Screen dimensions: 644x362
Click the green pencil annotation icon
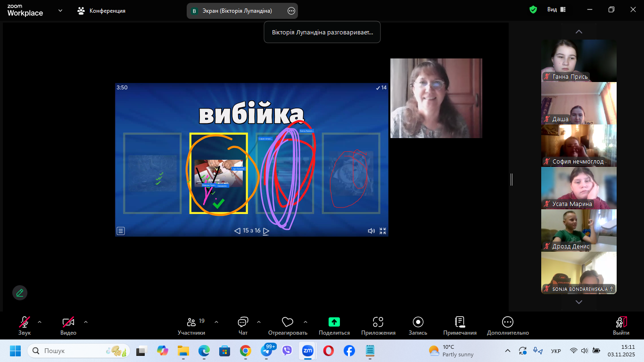click(20, 293)
